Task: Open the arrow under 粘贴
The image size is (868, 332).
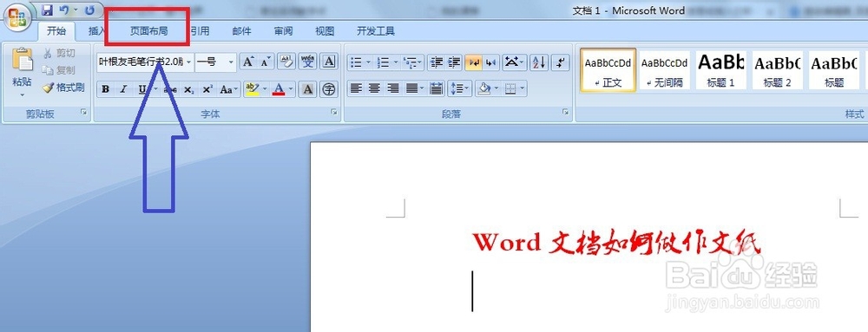Action: [23, 95]
